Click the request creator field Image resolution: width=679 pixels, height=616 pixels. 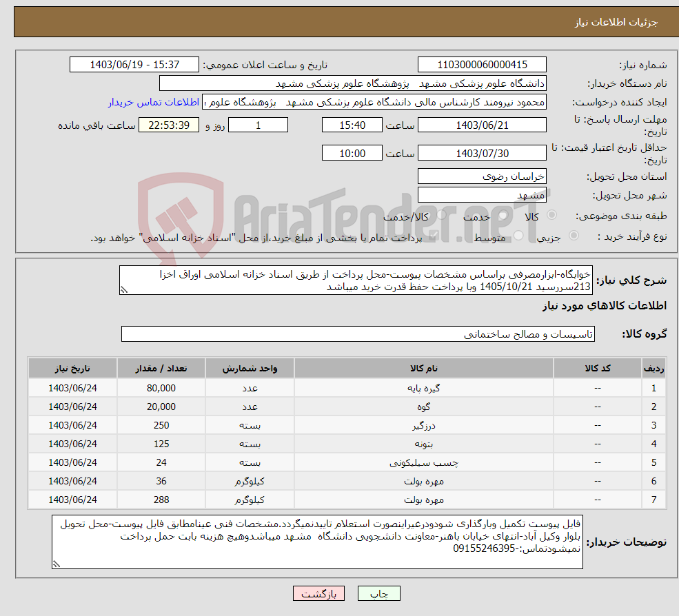(x=374, y=102)
